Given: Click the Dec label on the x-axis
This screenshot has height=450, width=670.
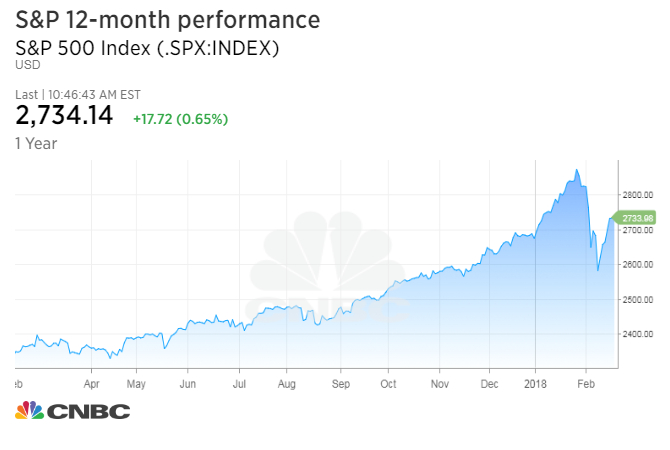Looking at the screenshot, I should pos(489,382).
